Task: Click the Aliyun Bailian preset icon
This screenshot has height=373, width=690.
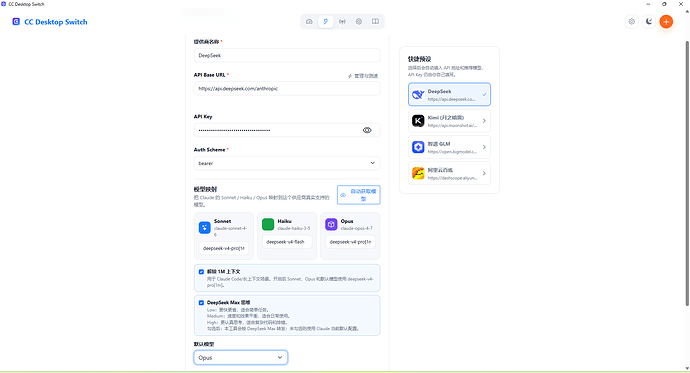Action: [x=418, y=173]
